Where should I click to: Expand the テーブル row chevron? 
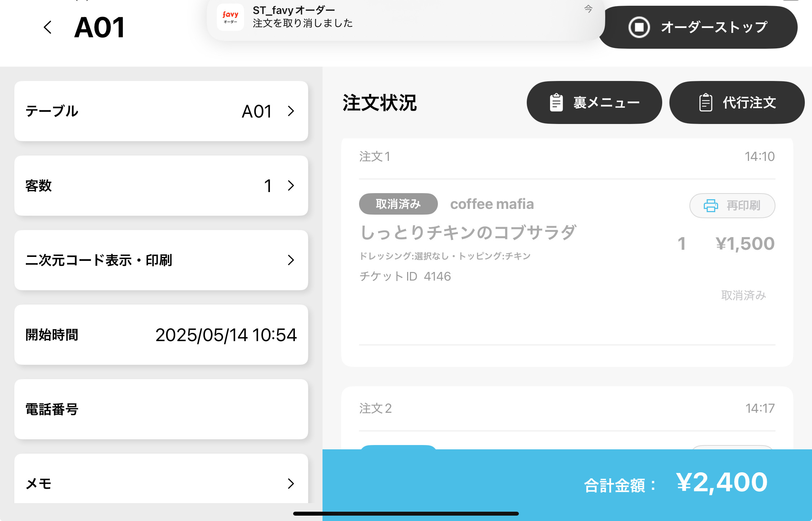pos(291,111)
